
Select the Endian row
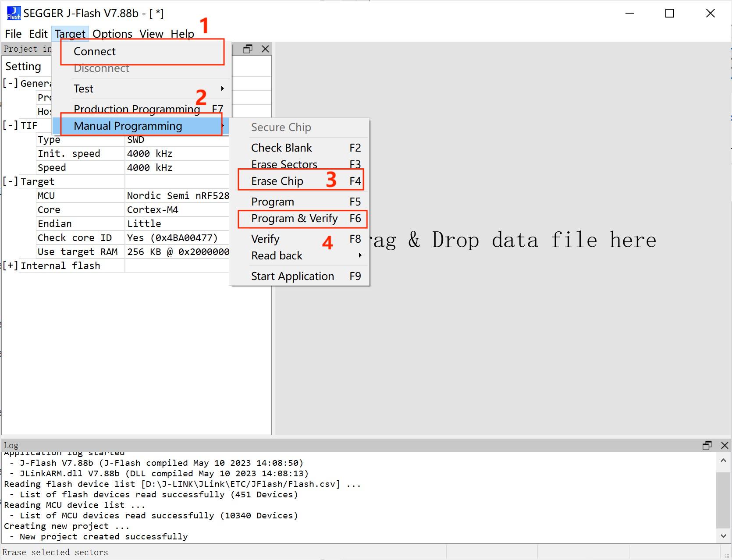(133, 224)
